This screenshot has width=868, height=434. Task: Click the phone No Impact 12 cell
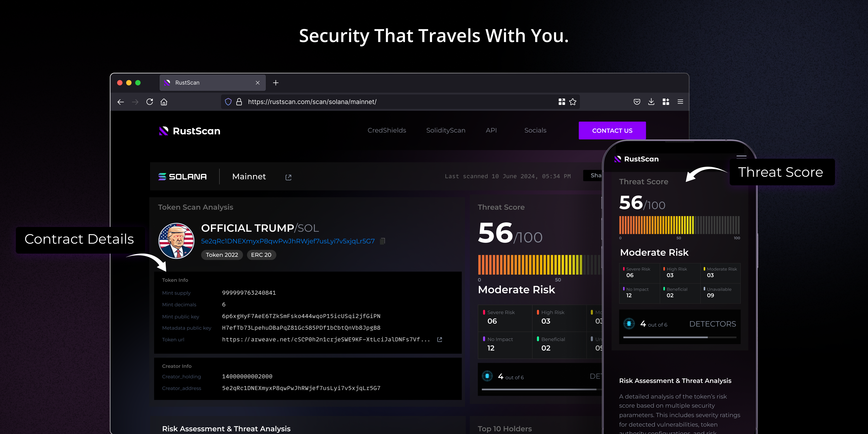click(x=639, y=293)
